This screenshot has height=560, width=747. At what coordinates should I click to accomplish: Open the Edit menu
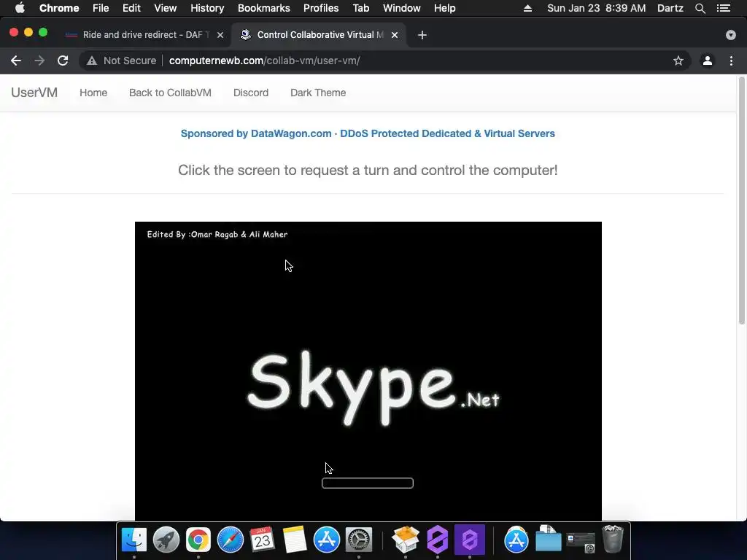(131, 8)
